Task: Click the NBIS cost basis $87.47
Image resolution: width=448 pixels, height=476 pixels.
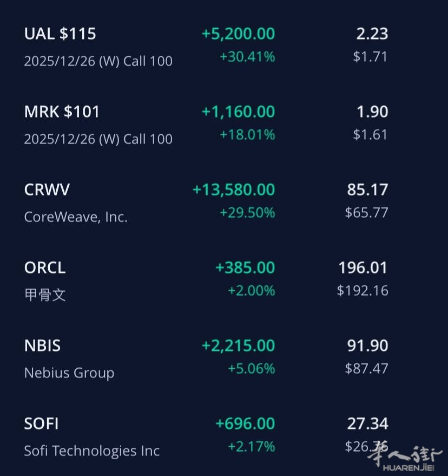Action: [366, 368]
